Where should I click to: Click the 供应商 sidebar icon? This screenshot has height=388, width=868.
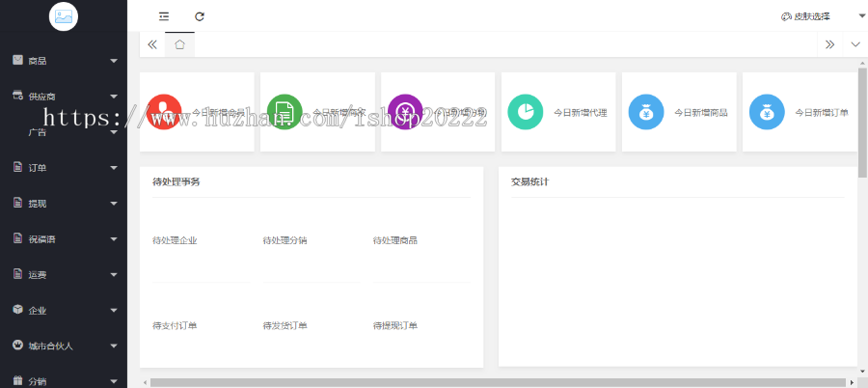[x=18, y=96]
